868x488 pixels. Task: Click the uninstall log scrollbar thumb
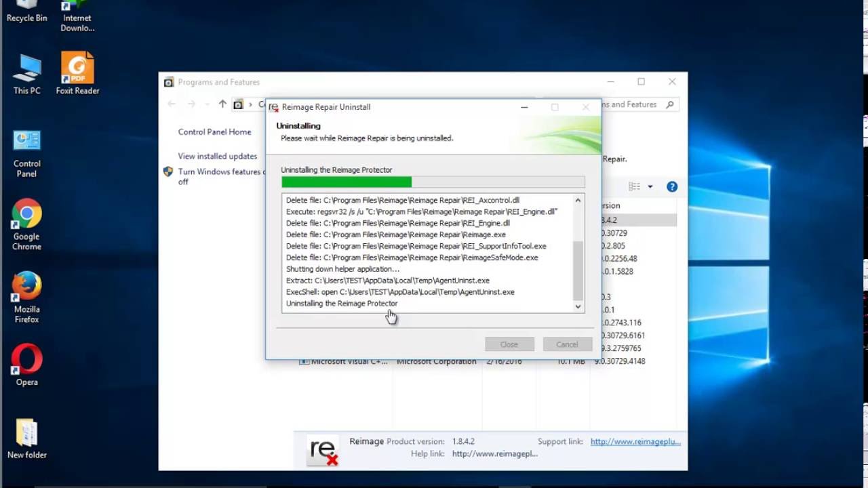[x=578, y=270]
